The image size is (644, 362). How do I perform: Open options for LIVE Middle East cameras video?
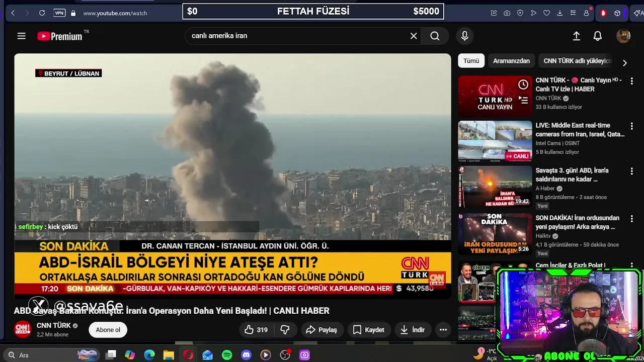[631, 126]
